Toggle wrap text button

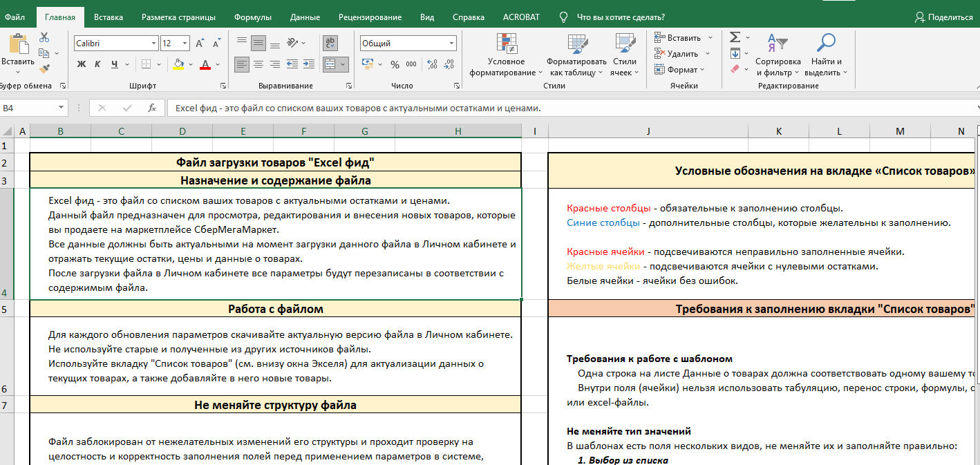[330, 44]
